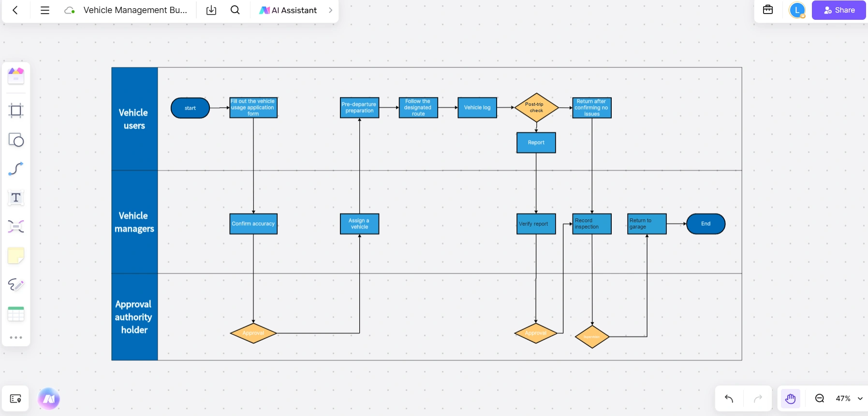
Task: Click the document title Vehicle Management Bu...
Action: click(x=135, y=10)
